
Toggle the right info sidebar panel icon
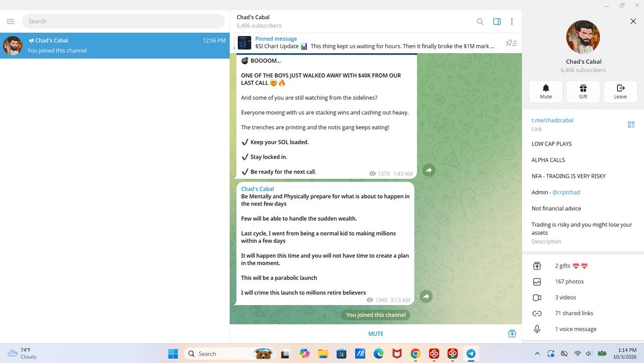[497, 21]
